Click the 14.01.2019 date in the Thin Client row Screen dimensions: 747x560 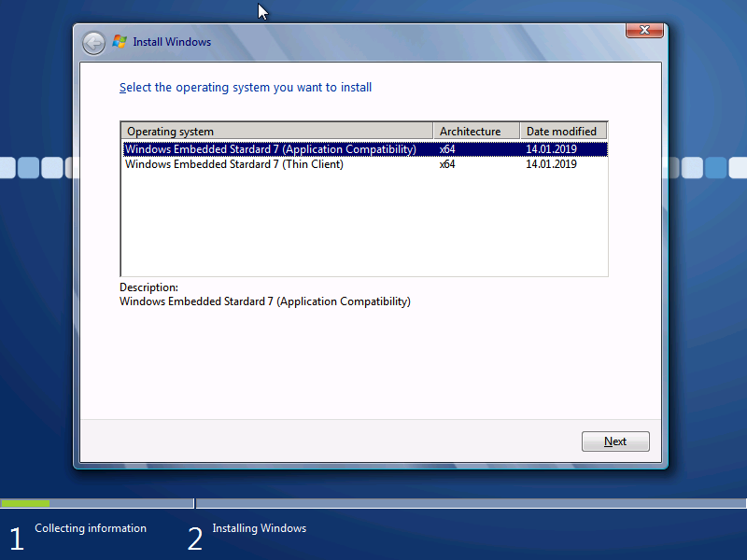point(551,164)
